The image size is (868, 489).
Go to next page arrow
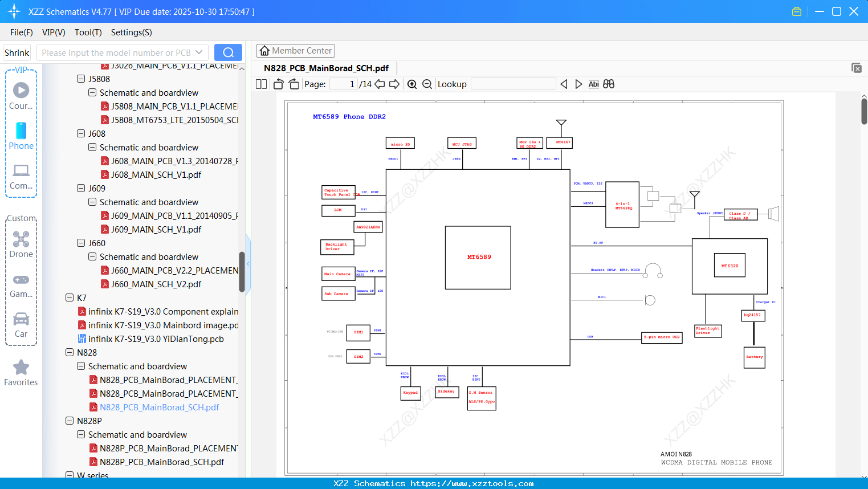click(x=394, y=84)
